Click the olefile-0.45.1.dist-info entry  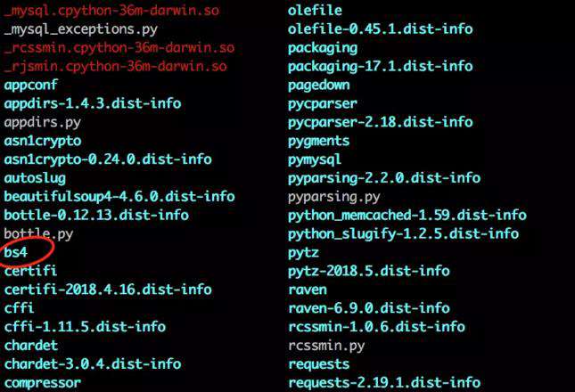click(381, 29)
